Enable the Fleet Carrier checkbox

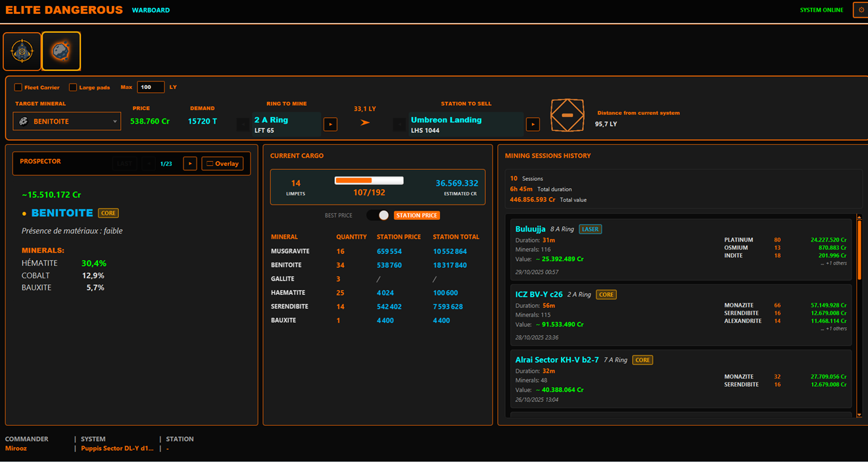(18, 87)
